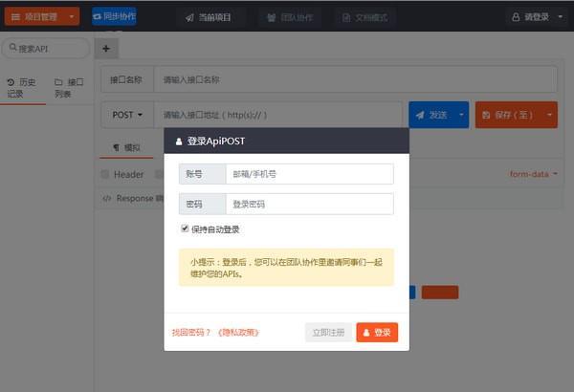Screen dimensions: 574x392
Task: Click the folder icon beside 接口列表
Action: point(58,81)
